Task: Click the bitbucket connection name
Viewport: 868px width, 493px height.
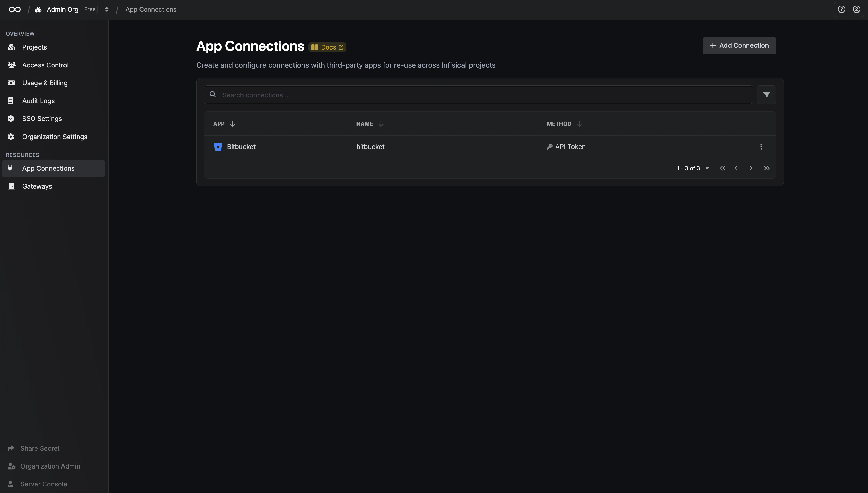Action: coord(370,147)
